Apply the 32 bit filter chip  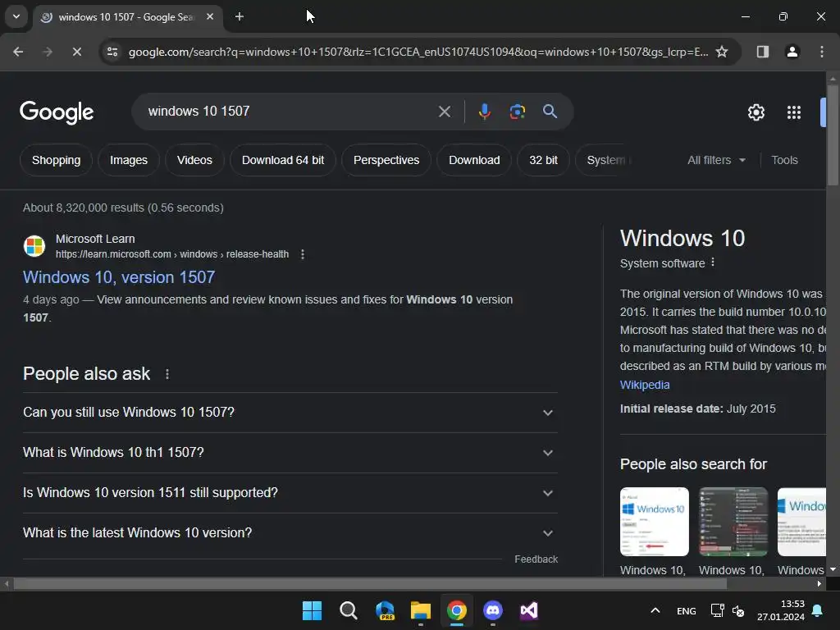[x=543, y=160]
